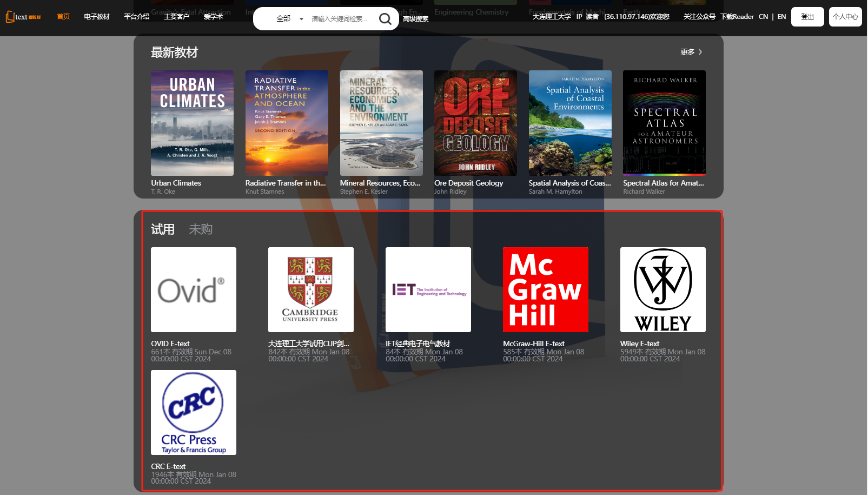
Task: Open the CRC Press logo tile
Action: (x=193, y=412)
